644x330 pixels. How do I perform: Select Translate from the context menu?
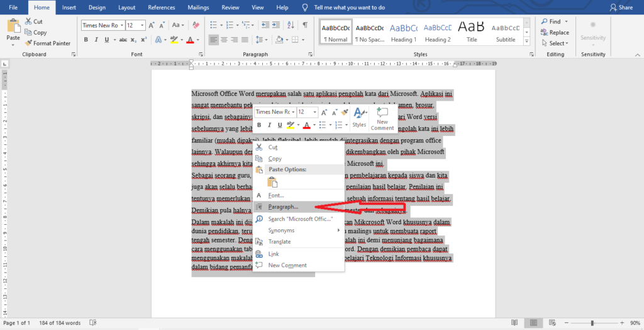pos(299,242)
